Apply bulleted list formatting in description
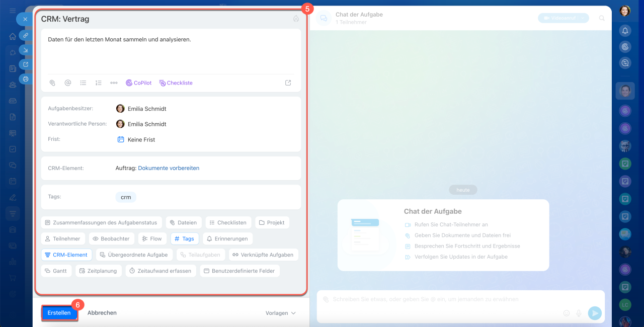 [x=83, y=83]
